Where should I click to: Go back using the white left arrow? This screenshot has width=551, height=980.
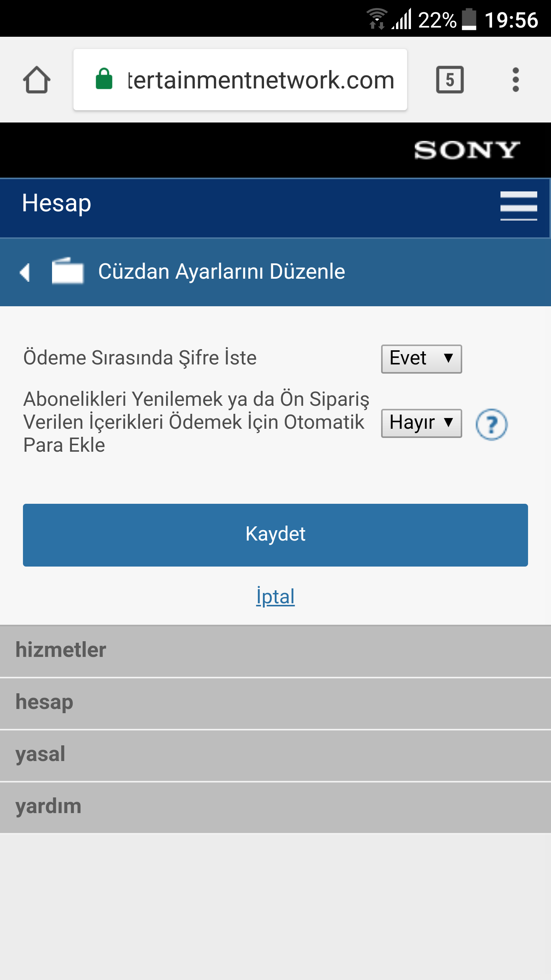(25, 272)
